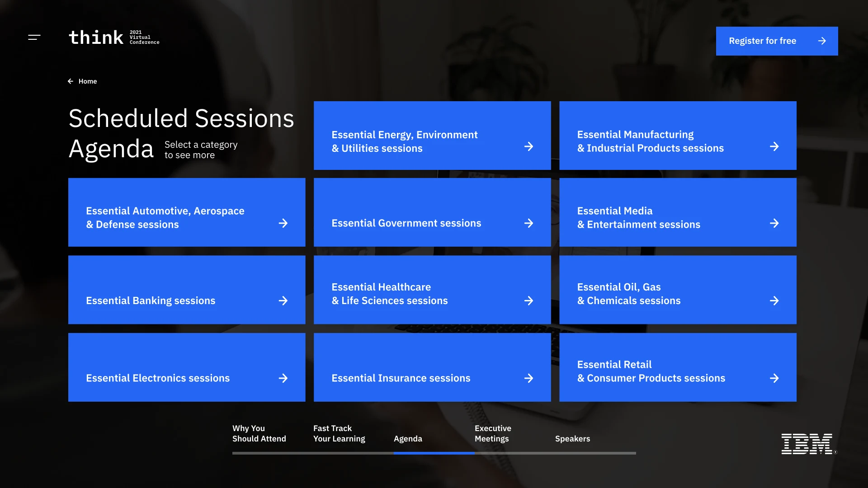Click the arrow on Retail & Consumer Products card
Image resolution: width=868 pixels, height=488 pixels.
point(774,378)
